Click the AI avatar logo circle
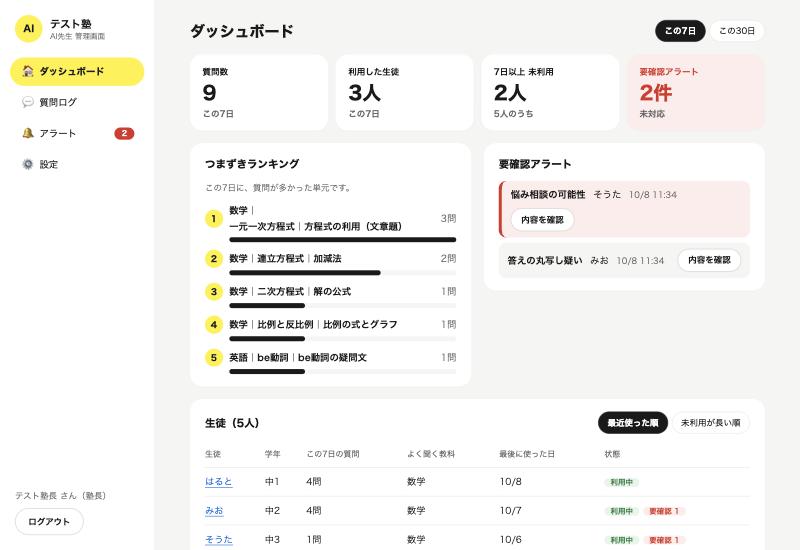 [x=29, y=29]
